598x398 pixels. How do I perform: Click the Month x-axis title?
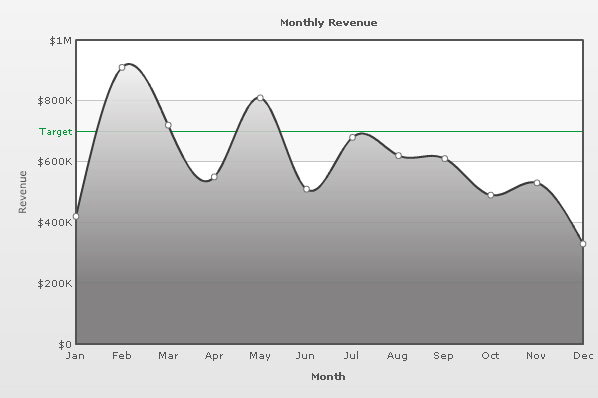pyautogui.click(x=328, y=377)
